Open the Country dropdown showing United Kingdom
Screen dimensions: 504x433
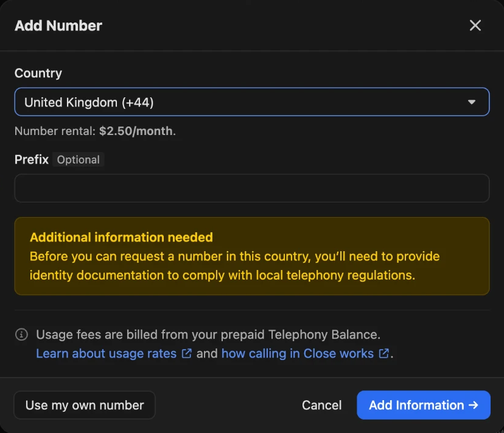click(251, 102)
